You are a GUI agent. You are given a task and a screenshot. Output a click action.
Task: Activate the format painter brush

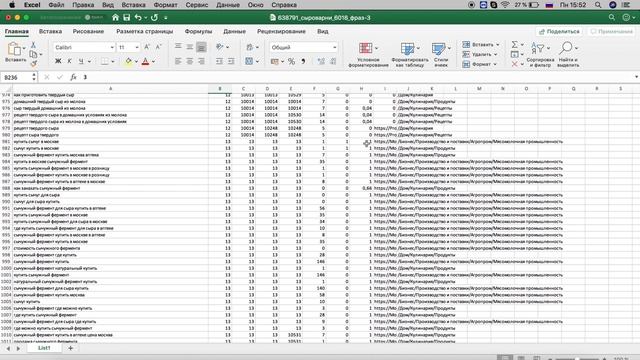(x=33, y=63)
